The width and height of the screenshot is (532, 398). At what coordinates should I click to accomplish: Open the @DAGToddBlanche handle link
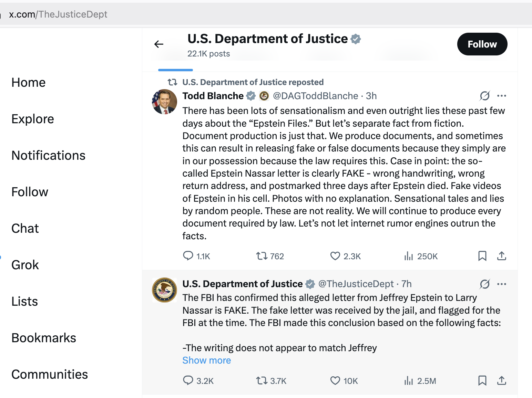[315, 96]
